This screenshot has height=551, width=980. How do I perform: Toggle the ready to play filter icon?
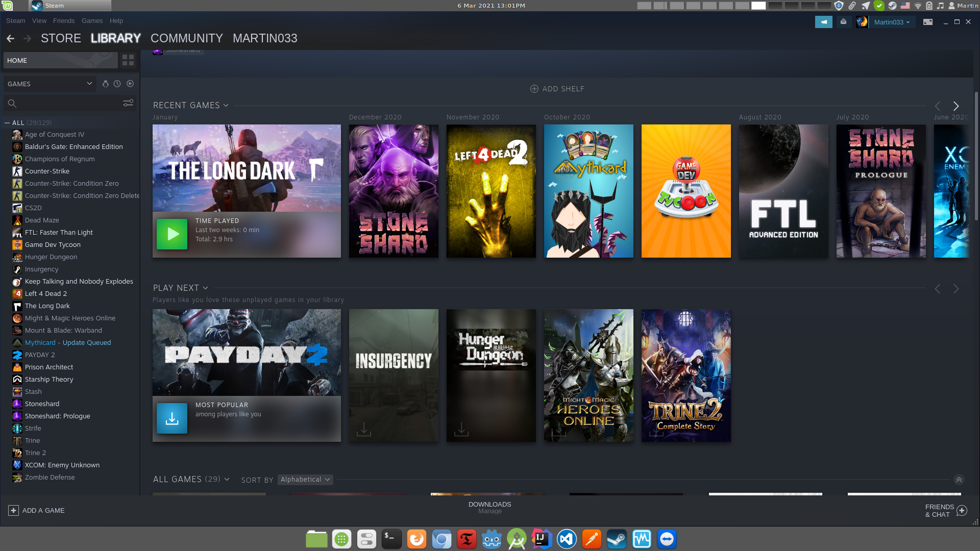click(x=130, y=84)
